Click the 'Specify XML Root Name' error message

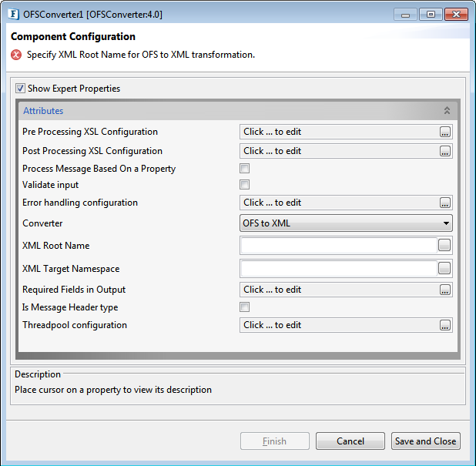pos(141,55)
